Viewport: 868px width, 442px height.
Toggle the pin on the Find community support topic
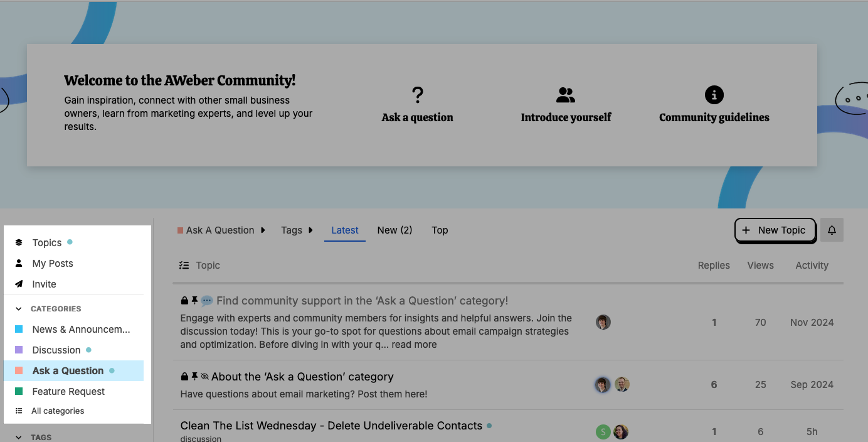pyautogui.click(x=194, y=300)
